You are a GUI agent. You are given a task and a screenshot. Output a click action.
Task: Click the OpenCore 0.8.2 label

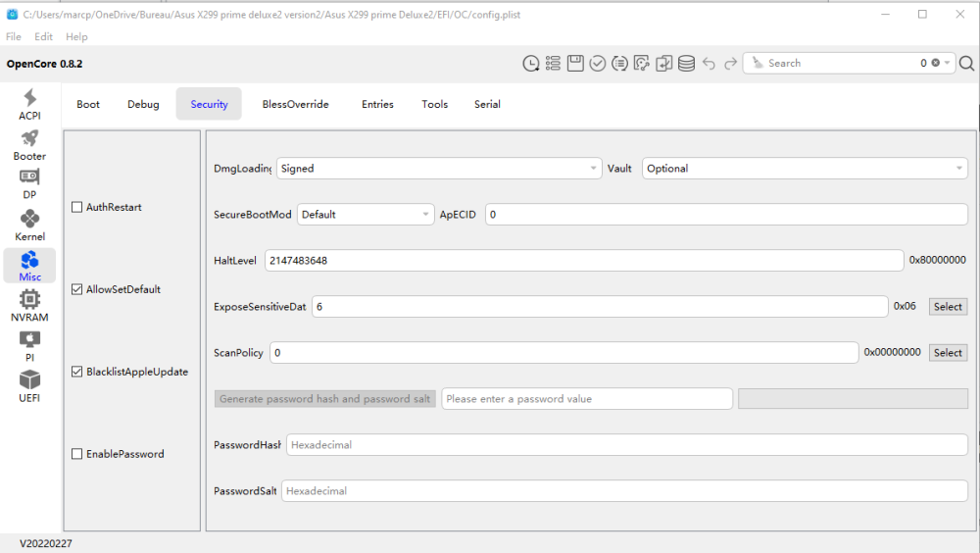tap(44, 64)
